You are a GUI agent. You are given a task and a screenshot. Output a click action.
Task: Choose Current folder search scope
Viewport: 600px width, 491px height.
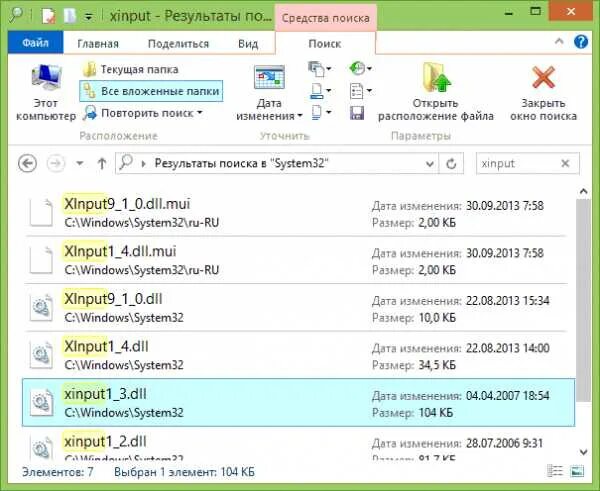click(x=130, y=69)
